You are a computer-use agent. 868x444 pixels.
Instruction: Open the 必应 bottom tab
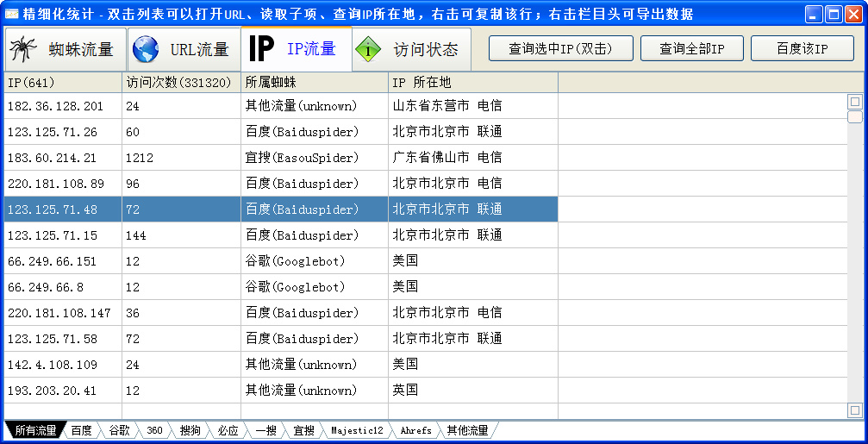click(228, 430)
